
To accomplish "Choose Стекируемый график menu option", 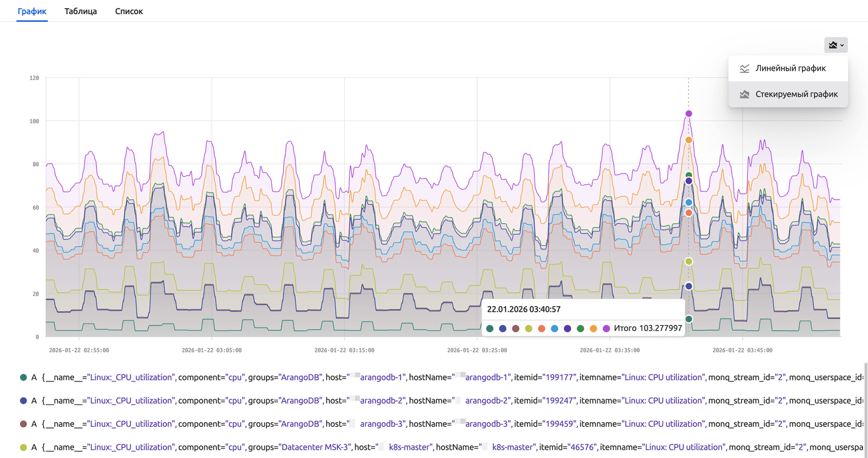I will click(x=796, y=94).
